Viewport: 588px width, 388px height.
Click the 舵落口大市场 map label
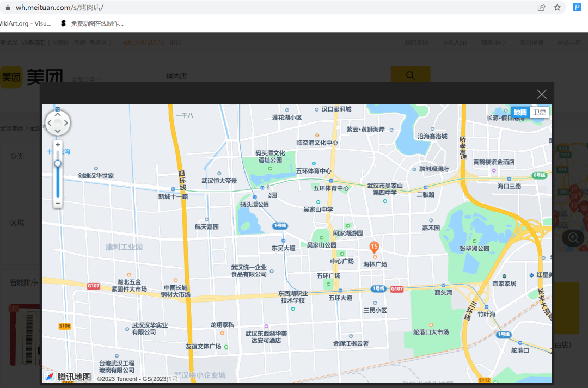pyautogui.click(x=431, y=332)
